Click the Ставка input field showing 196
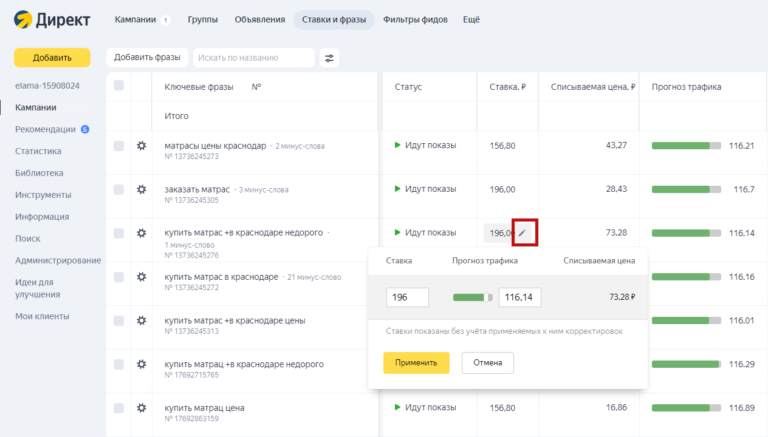The width and height of the screenshot is (768, 437). 407,297
